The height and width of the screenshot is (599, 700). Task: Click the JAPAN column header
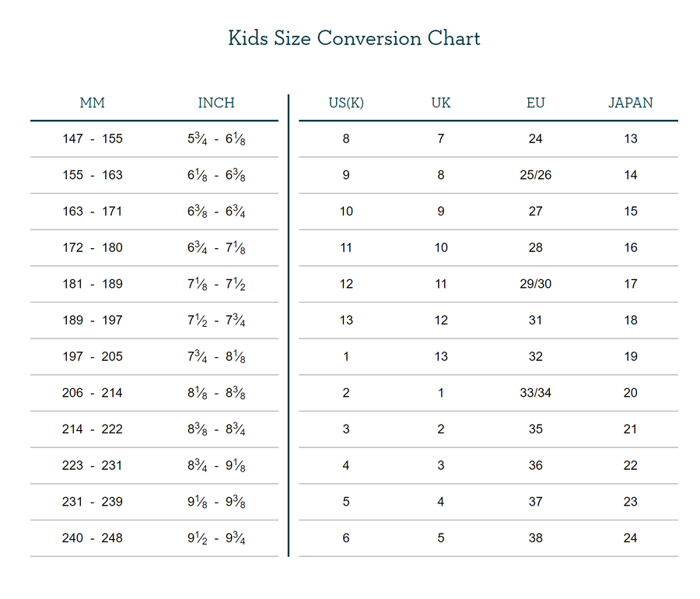click(630, 103)
